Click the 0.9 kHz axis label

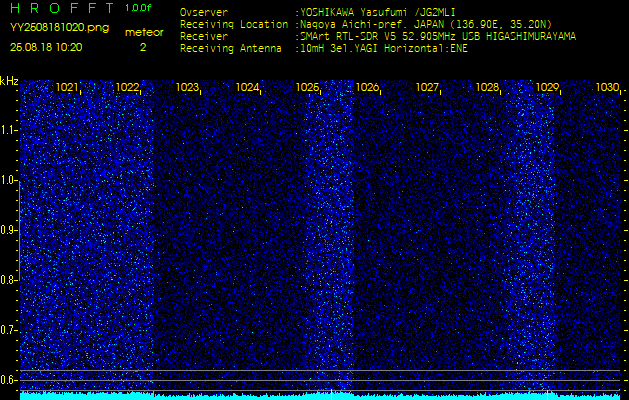pyautogui.click(x=8, y=230)
